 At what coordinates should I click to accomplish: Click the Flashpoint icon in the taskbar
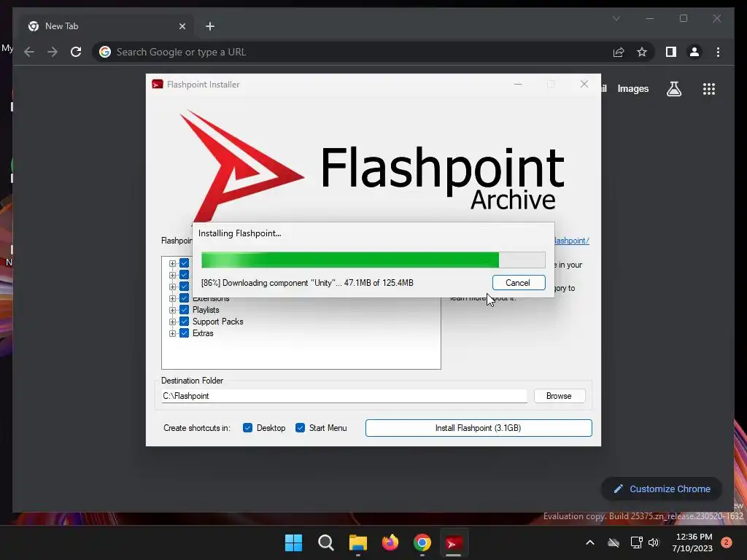[x=453, y=542]
